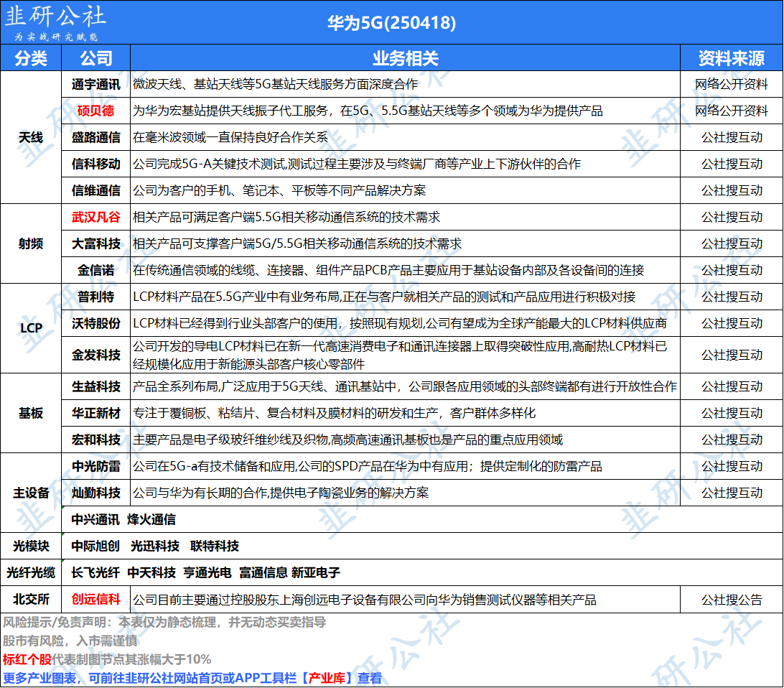Click the 基板 category cell
This screenshot has width=784, height=688.
(x=31, y=413)
